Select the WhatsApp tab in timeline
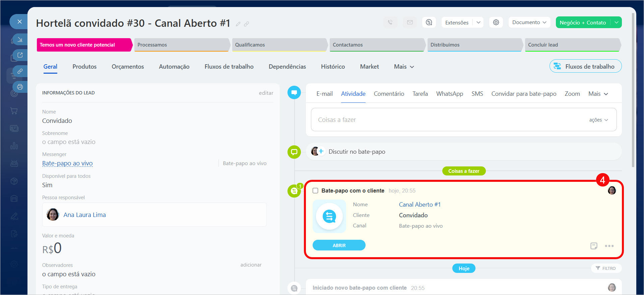644x295 pixels. point(449,94)
